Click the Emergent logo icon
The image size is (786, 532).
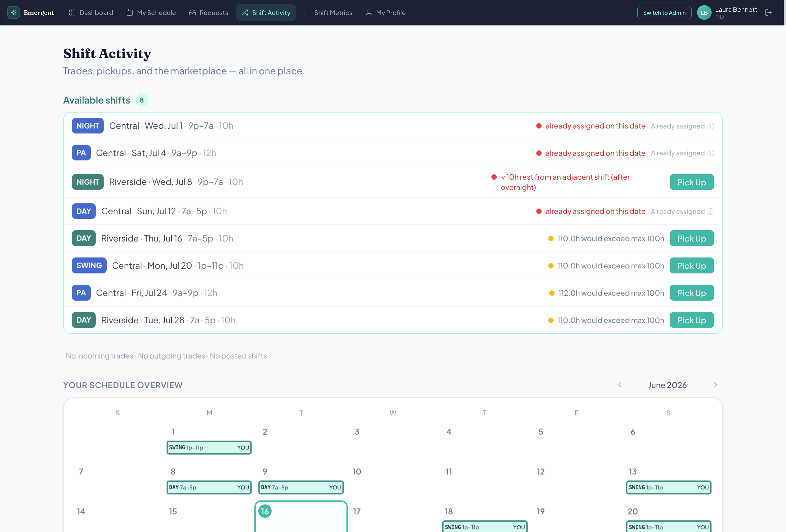click(x=13, y=13)
